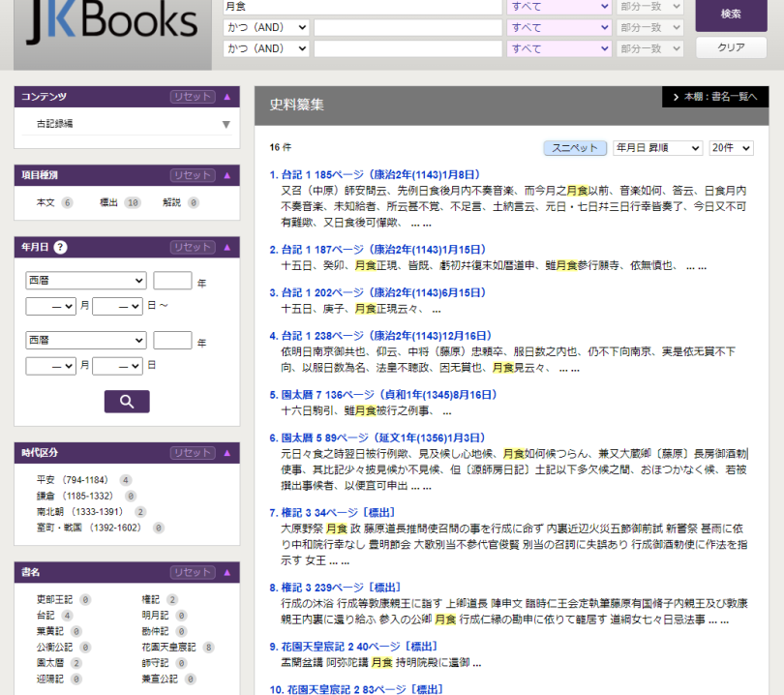Viewport: 784px width, 695px height.
Task: Reset the 書名 filter
Action: point(193,572)
